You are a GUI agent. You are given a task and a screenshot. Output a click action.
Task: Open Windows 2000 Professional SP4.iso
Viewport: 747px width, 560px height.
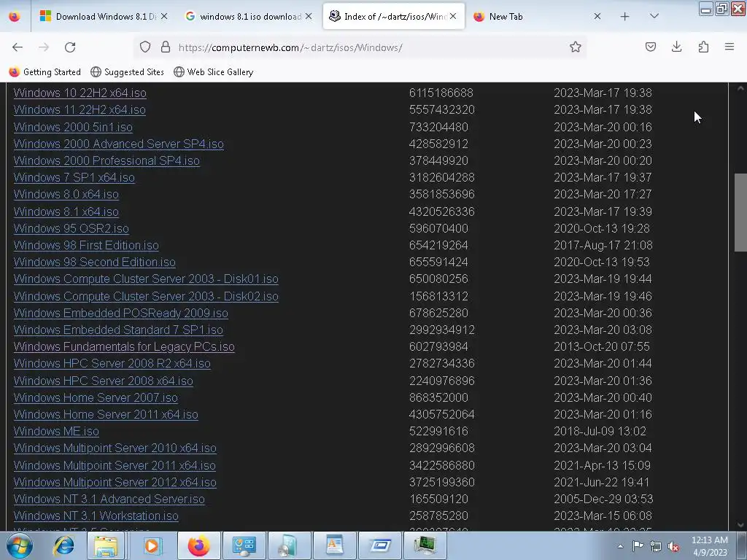107,160
